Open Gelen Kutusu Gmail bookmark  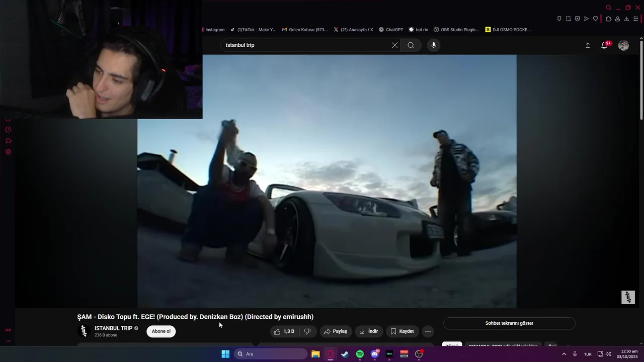[x=304, y=30]
